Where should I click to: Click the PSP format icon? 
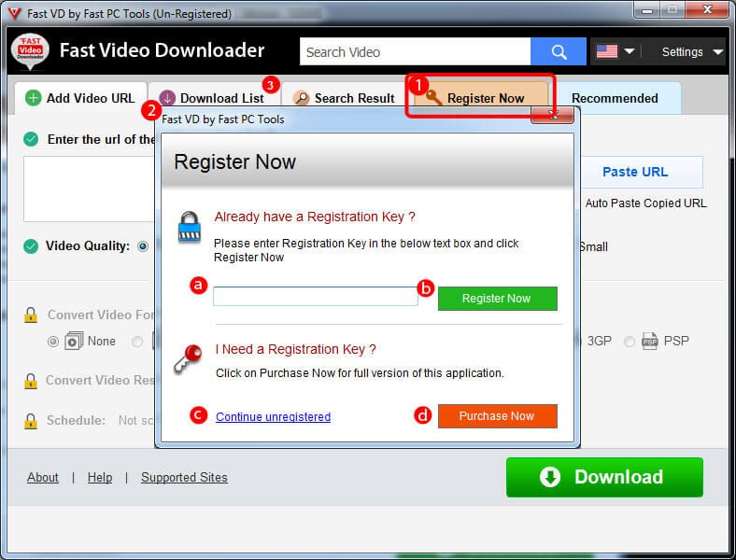(650, 341)
